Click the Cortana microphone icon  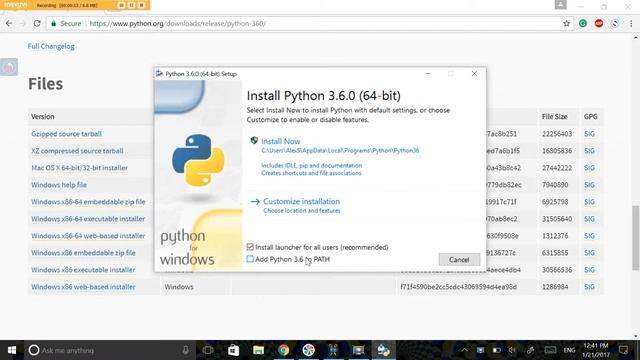point(185,350)
